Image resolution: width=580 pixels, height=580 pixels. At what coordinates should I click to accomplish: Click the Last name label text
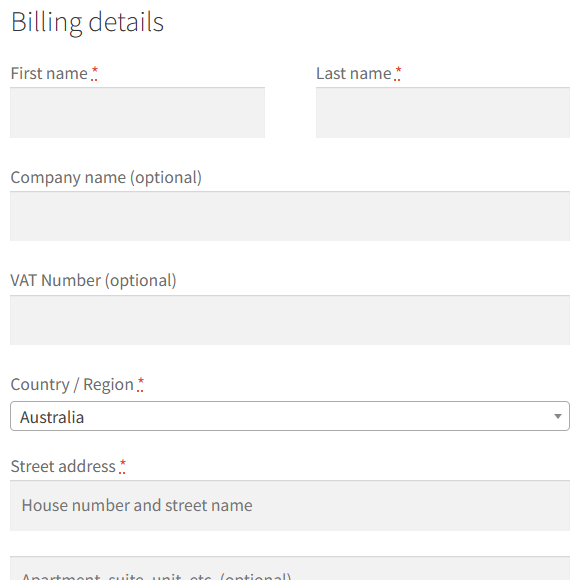point(354,73)
